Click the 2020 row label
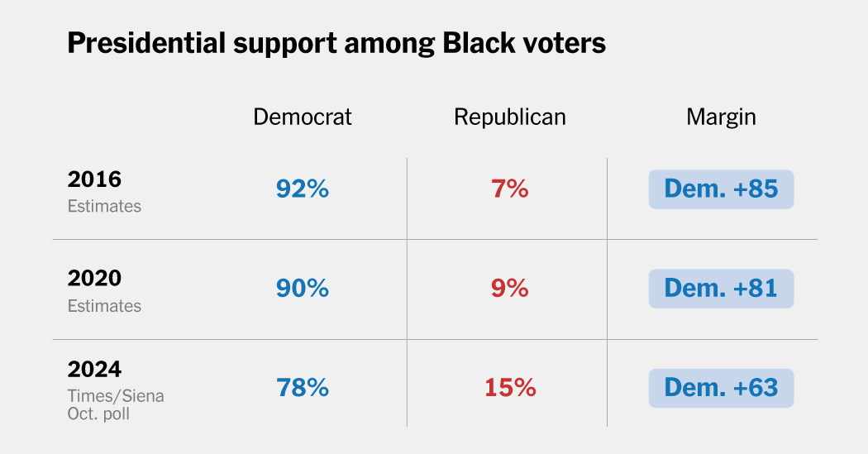868x454 pixels. point(94,278)
